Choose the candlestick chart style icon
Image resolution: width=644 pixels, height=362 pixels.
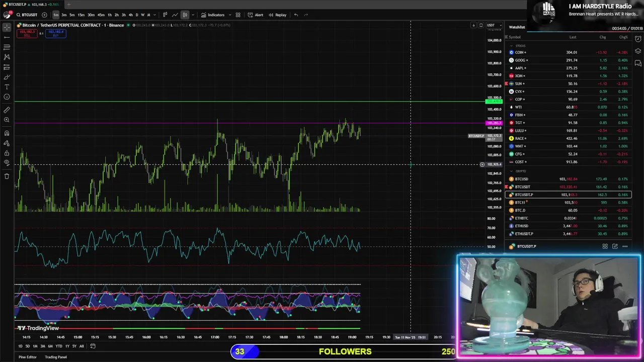point(165,15)
